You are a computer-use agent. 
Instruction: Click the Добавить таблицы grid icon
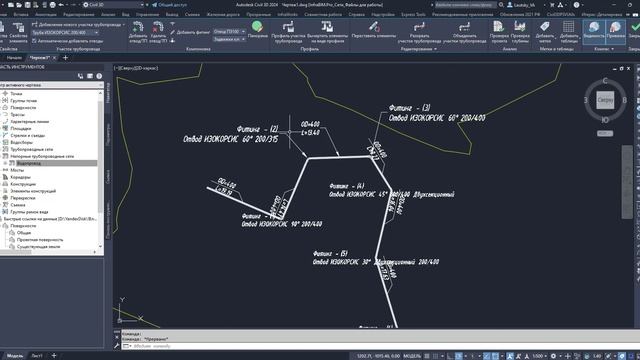568,27
